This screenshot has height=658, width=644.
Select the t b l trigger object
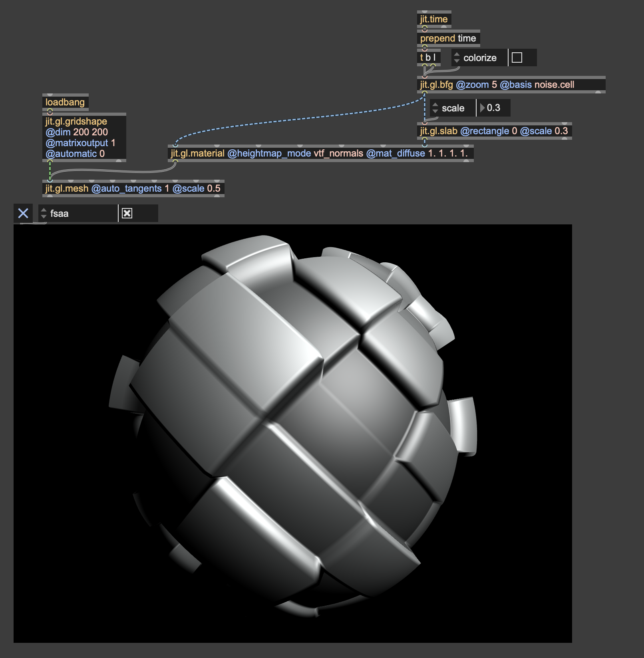click(x=428, y=57)
